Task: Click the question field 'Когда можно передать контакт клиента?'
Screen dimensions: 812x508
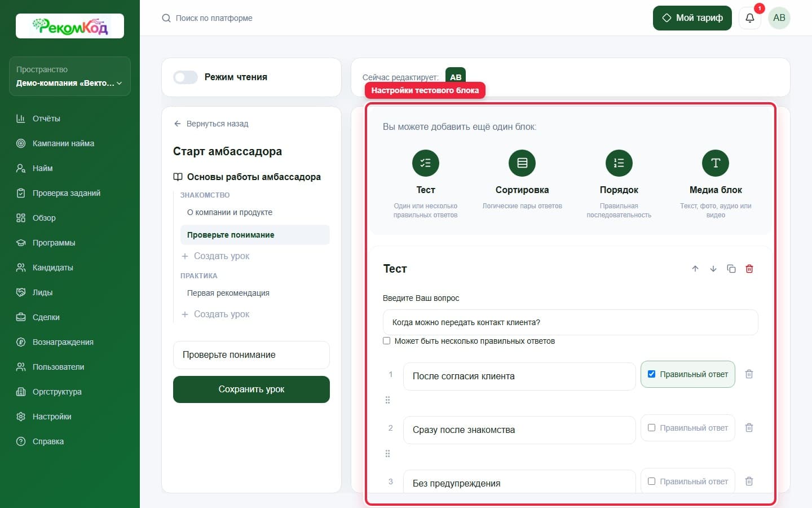Action: [x=570, y=322]
